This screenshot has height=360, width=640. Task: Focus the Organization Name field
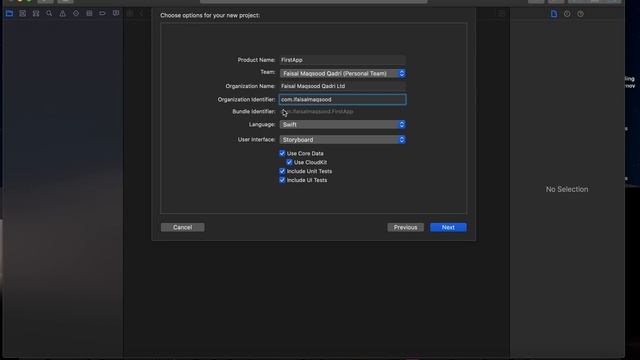pos(342,86)
